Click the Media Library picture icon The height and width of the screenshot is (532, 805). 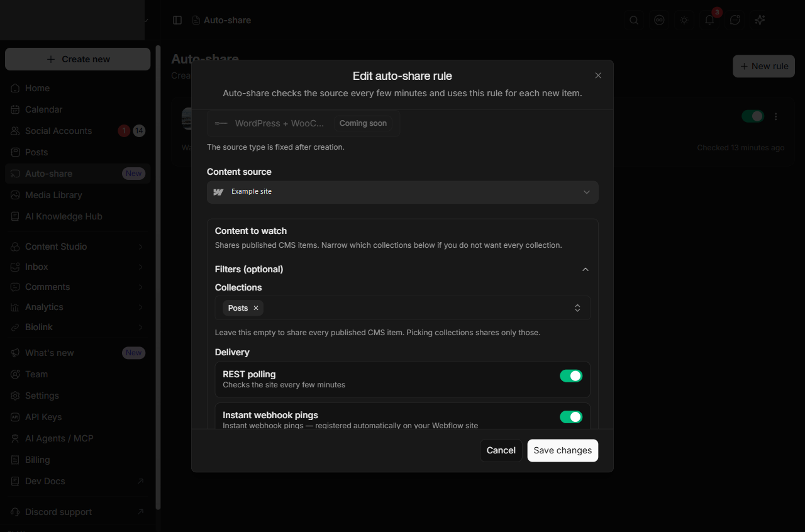(15, 195)
